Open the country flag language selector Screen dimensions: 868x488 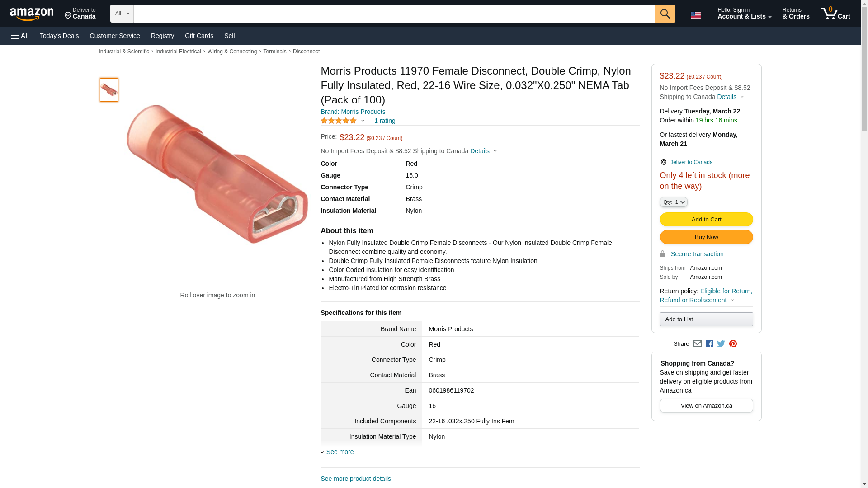click(x=696, y=15)
